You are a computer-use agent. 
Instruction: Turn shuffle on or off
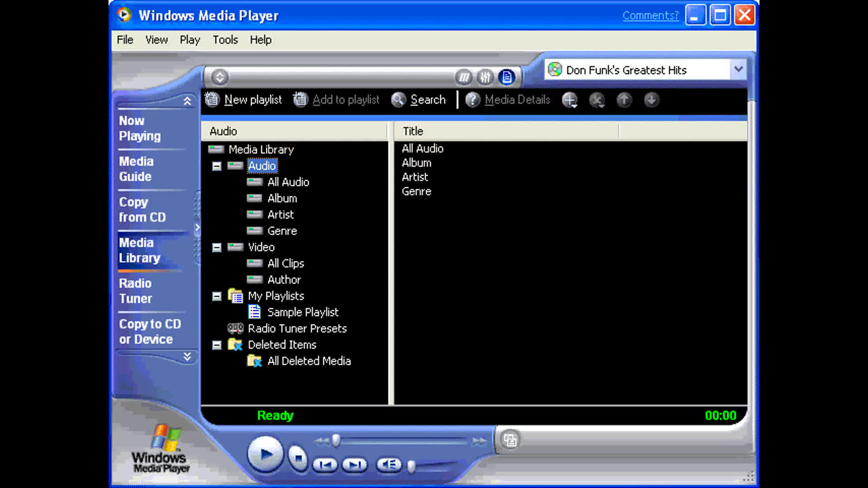coord(464,77)
